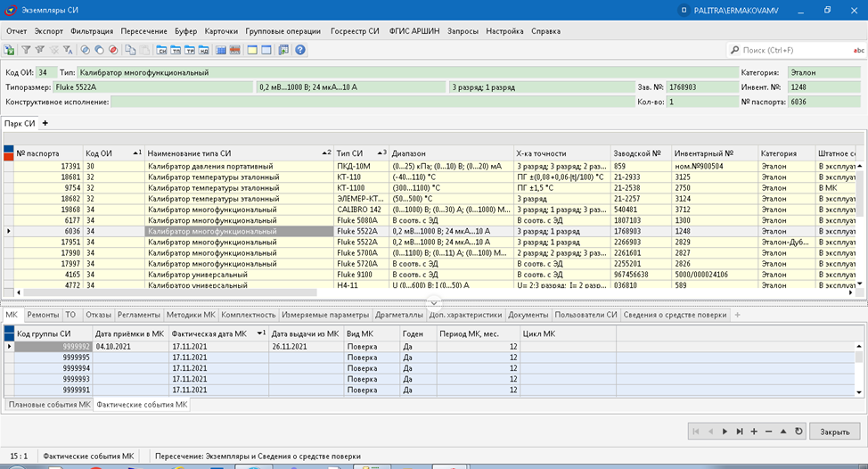The image size is (868, 469).
Task: Click down arrow of MK table scrollbar
Action: (860, 391)
